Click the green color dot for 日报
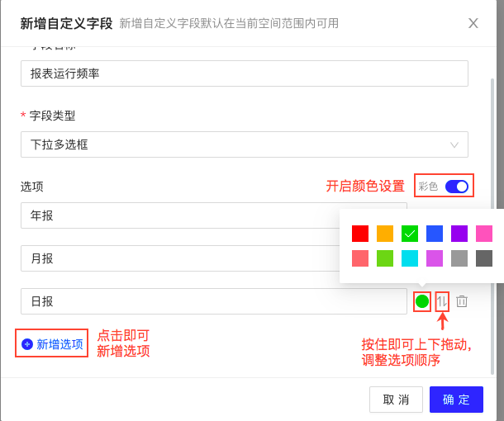 tap(421, 301)
